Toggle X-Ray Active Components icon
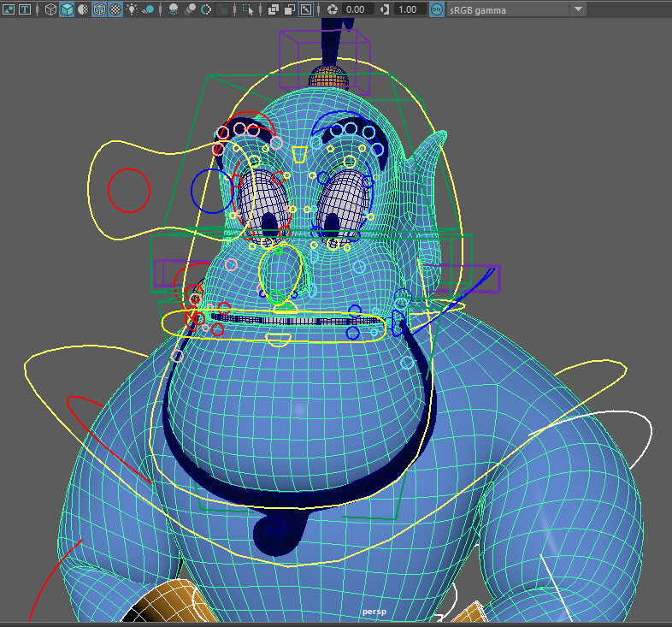The height and width of the screenshot is (627, 672). pos(290,9)
